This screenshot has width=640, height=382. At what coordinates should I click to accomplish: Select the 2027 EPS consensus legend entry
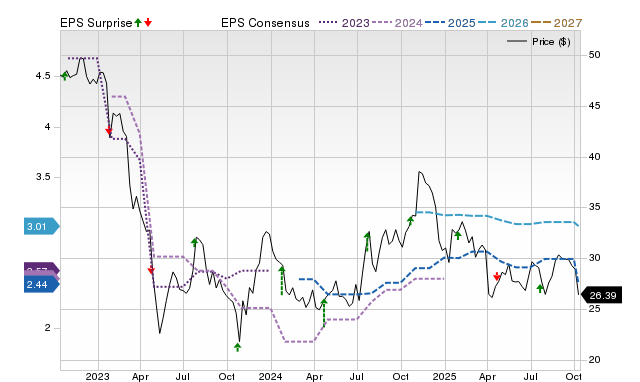pos(556,23)
